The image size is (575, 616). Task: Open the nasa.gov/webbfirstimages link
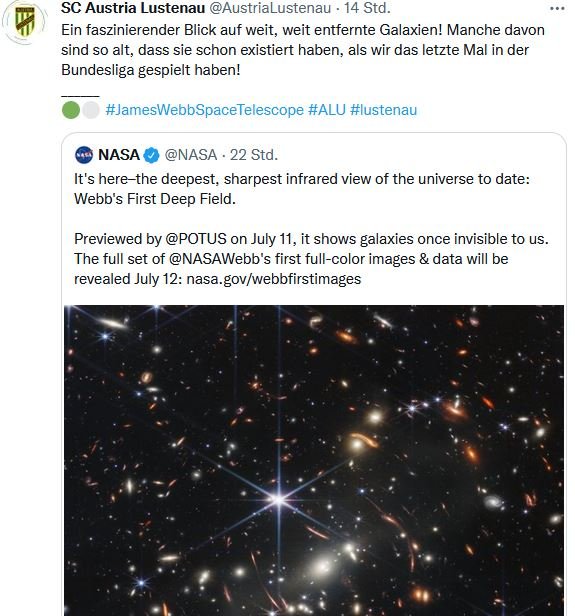[273, 279]
